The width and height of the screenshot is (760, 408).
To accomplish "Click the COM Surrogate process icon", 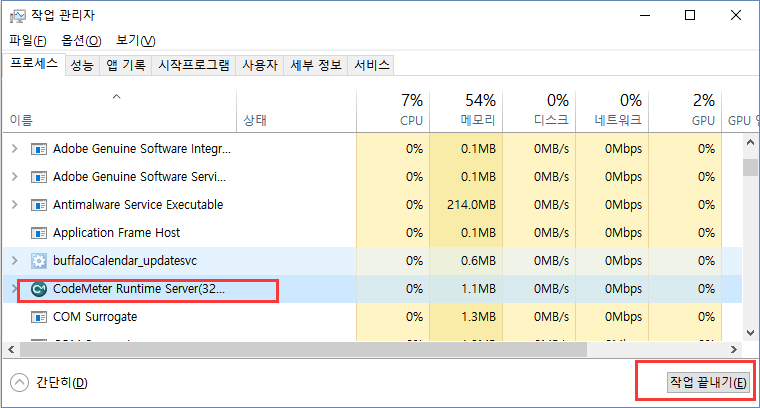I will click(39, 317).
